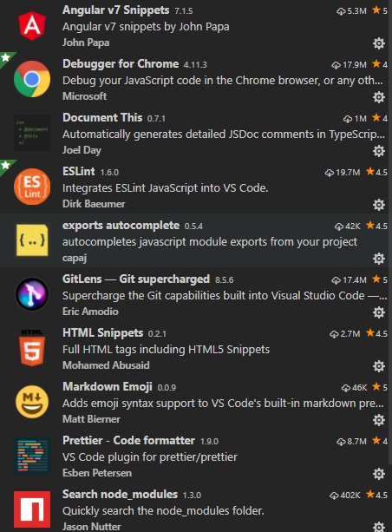Click the download count for ESLint
The image size is (392, 532).
point(343,173)
